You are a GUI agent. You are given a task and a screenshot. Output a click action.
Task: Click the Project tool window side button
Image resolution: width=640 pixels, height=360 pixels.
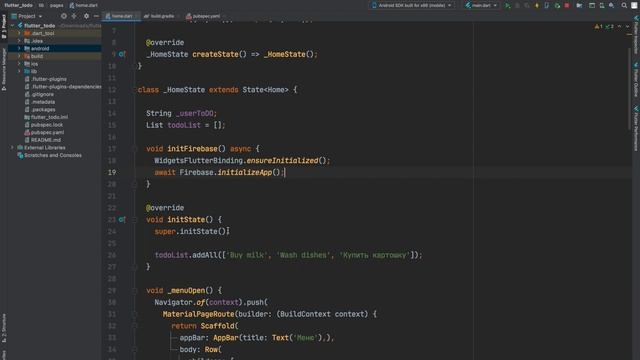pyautogui.click(x=4, y=26)
